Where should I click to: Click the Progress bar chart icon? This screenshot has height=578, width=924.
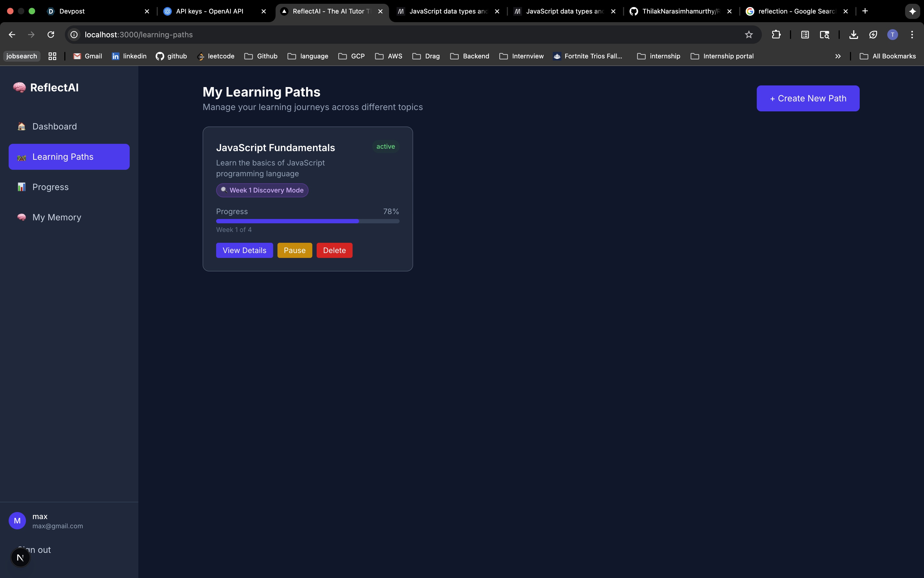(21, 187)
